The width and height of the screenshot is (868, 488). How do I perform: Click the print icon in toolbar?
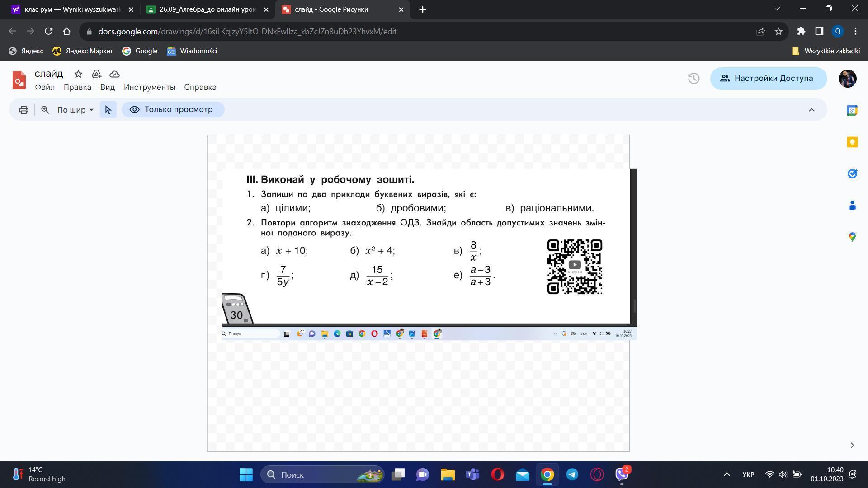(x=24, y=110)
